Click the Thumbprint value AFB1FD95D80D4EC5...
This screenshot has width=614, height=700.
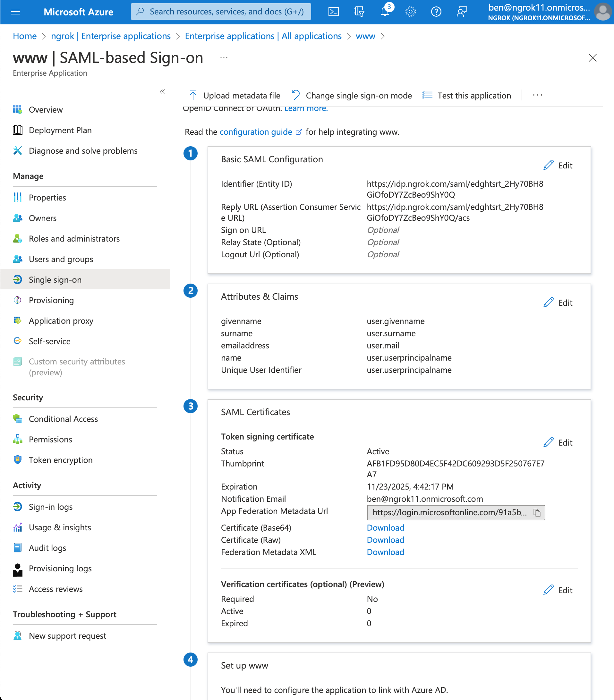[456, 469]
